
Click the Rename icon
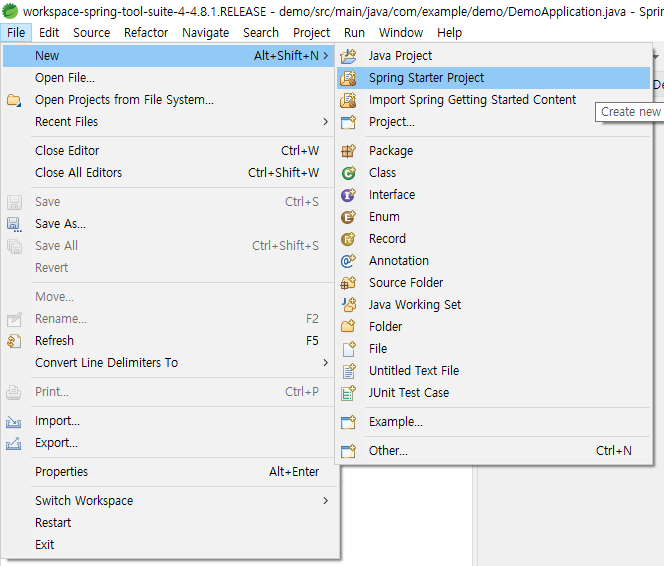(x=14, y=319)
